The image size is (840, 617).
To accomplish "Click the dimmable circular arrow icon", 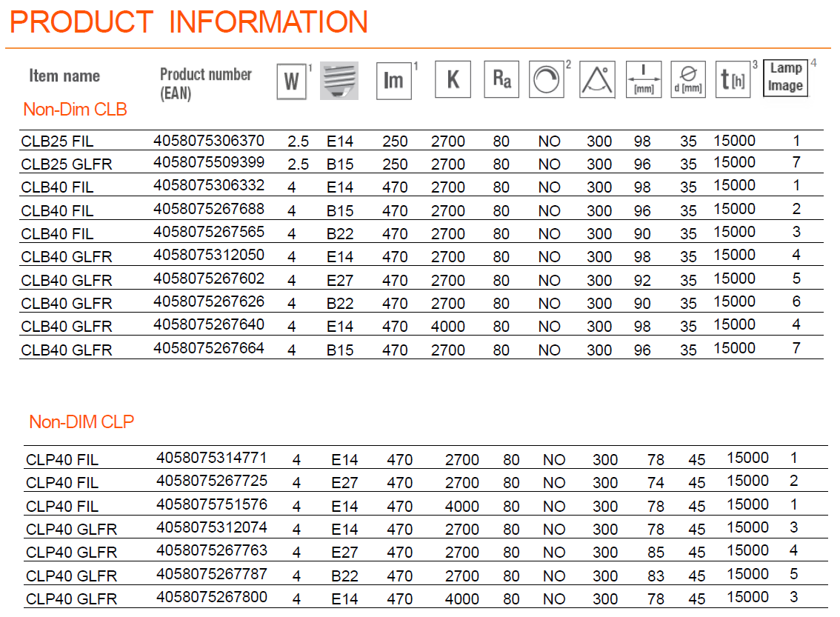I will (547, 80).
